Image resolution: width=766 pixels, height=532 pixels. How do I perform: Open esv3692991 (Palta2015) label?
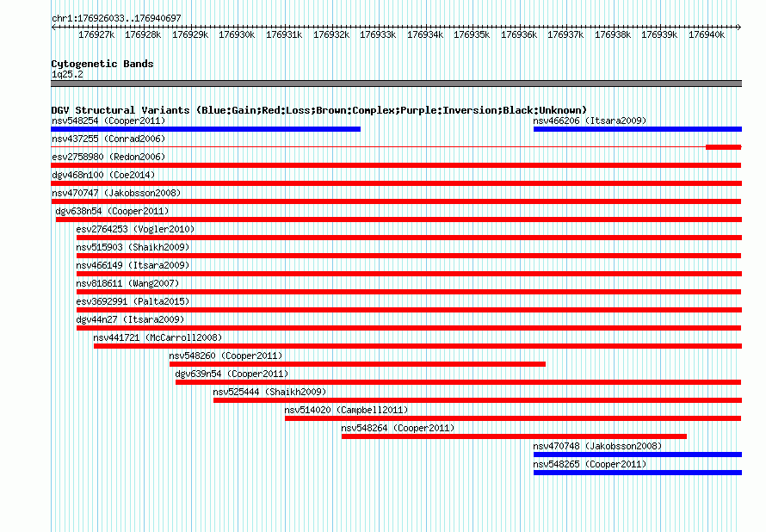133,301
